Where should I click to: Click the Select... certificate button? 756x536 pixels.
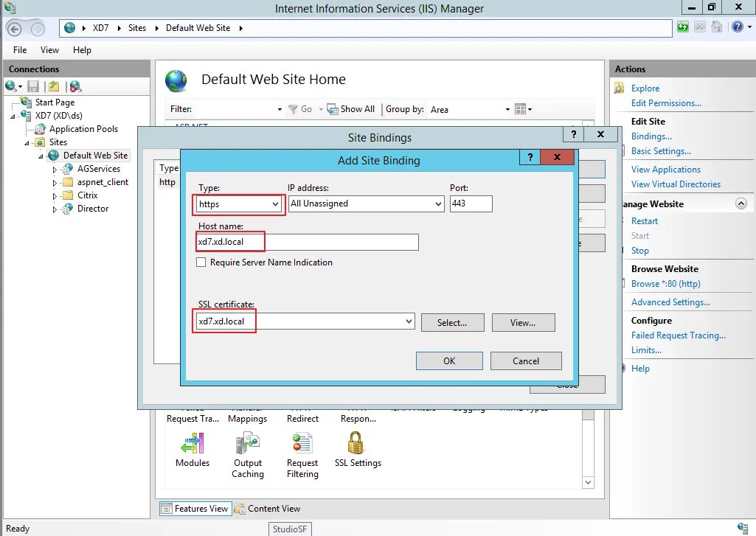pyautogui.click(x=452, y=322)
